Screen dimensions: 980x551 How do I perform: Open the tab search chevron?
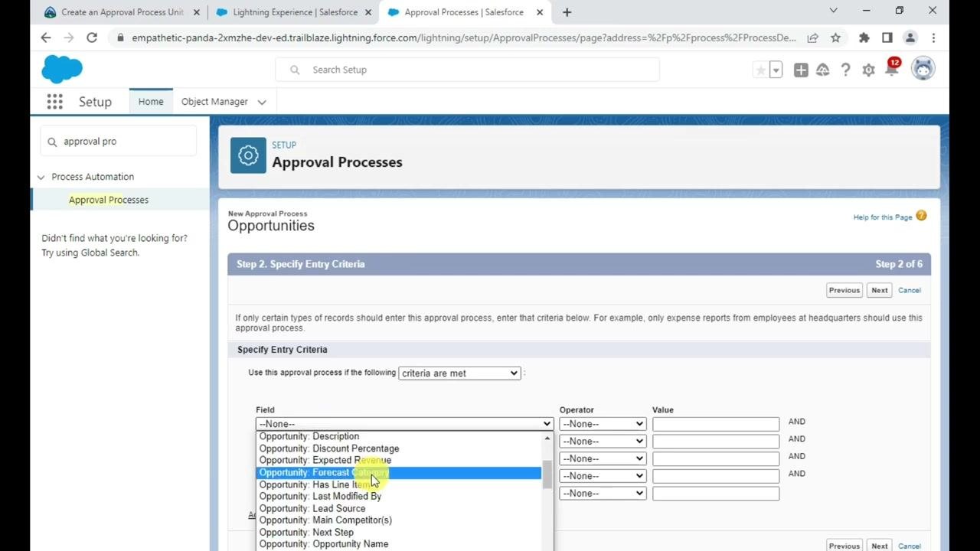[x=834, y=11]
